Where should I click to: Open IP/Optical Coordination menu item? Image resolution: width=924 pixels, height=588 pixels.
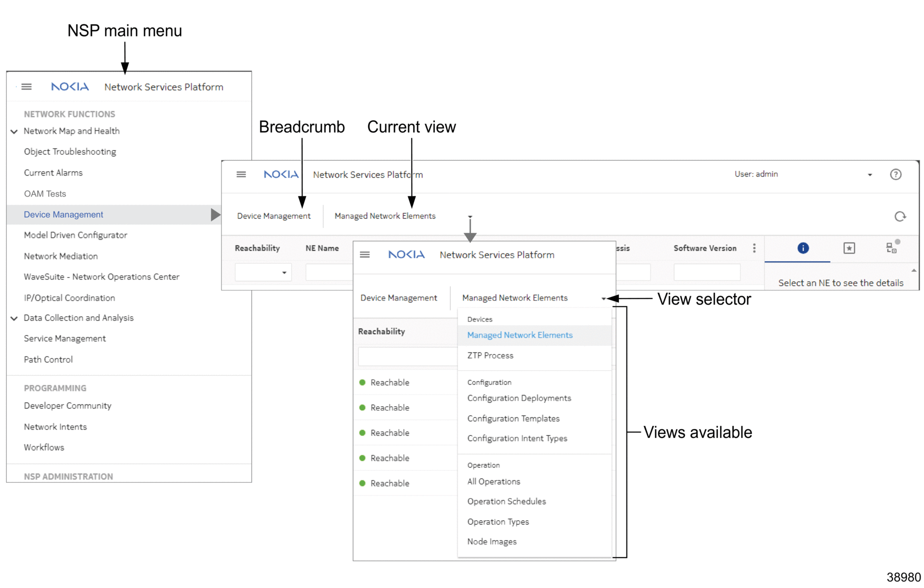(69, 298)
